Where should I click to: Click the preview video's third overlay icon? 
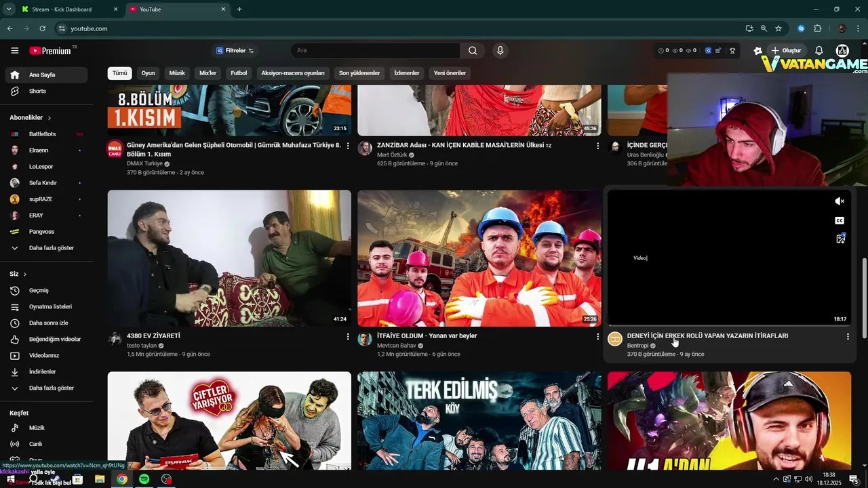tap(840, 239)
